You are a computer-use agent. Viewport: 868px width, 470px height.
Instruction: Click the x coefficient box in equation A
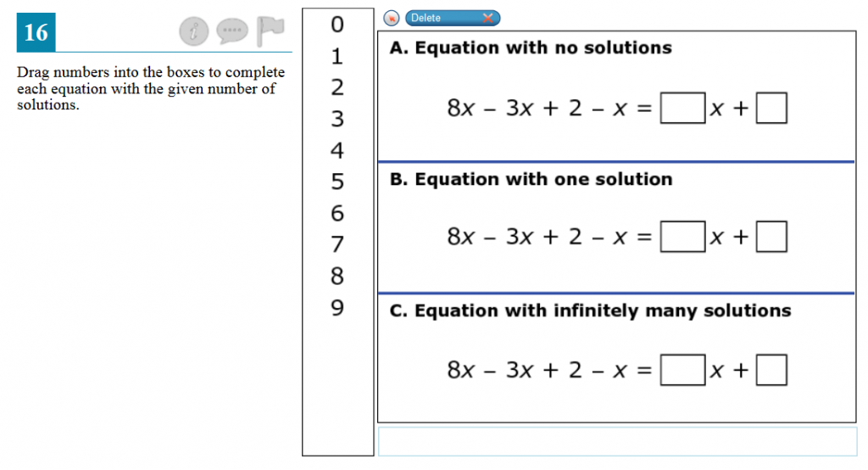[682, 109]
